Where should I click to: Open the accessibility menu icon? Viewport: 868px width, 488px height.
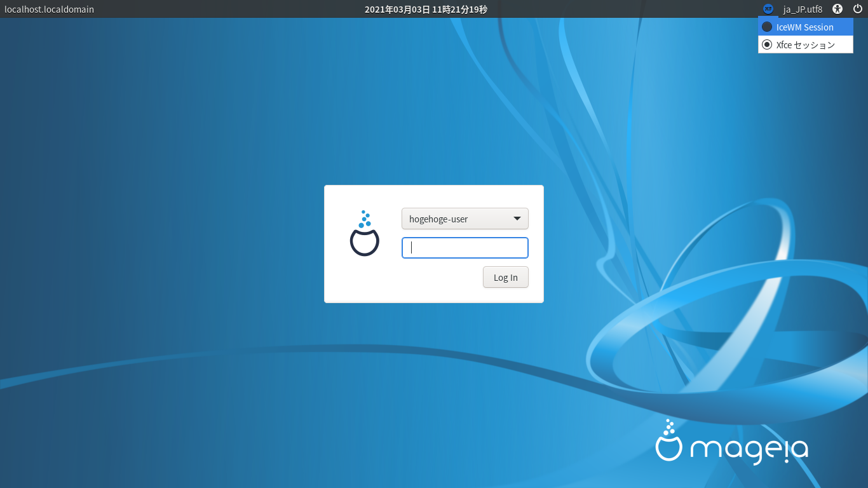click(837, 9)
